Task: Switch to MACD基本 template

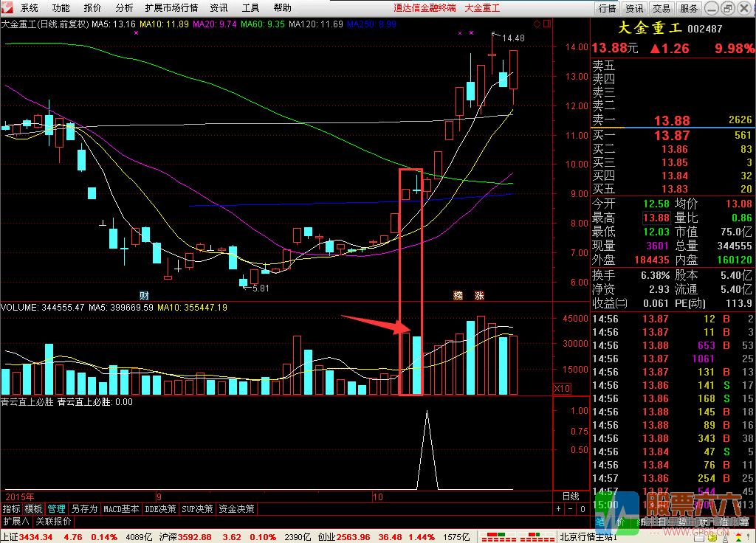Action: click(121, 509)
